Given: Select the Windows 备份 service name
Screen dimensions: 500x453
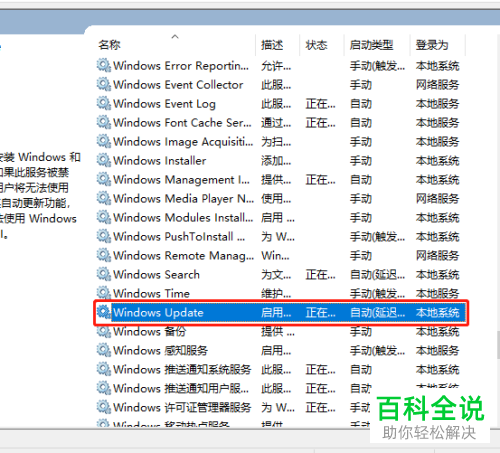Looking at the screenshot, I should (x=150, y=332).
